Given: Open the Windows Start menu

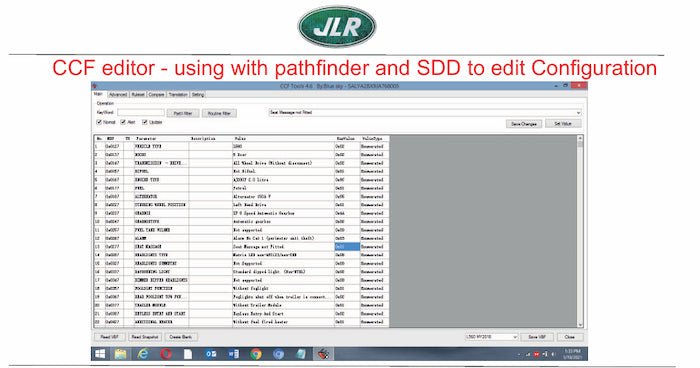Looking at the screenshot, I should tap(100, 354).
